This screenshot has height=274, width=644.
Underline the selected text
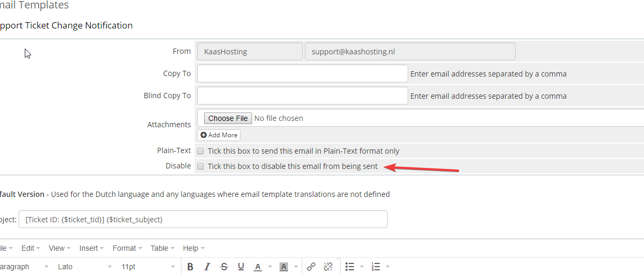point(241,267)
